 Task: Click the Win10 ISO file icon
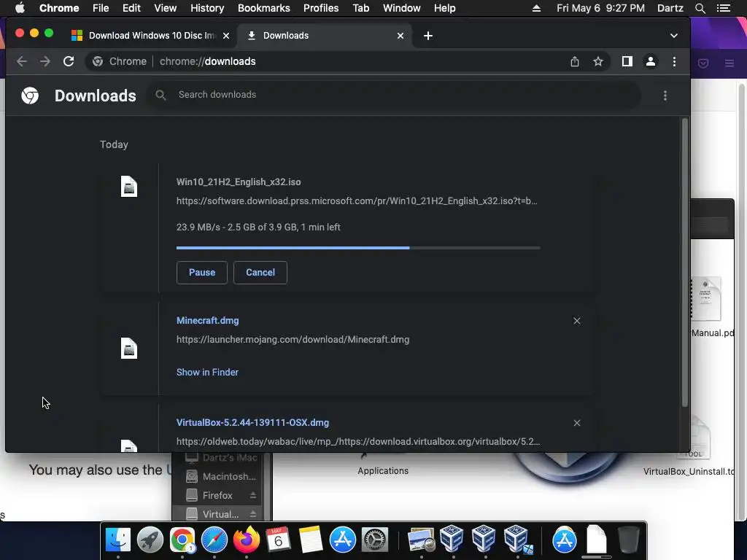(129, 186)
